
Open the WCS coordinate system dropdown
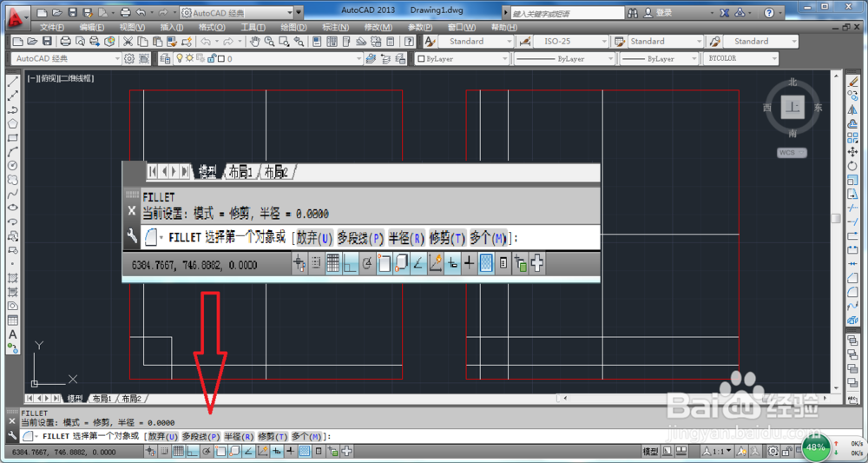tap(792, 153)
